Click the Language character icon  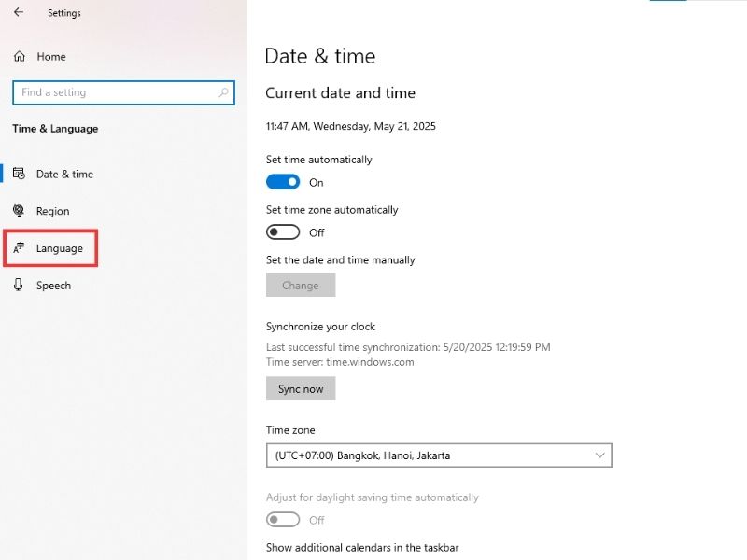tap(20, 248)
